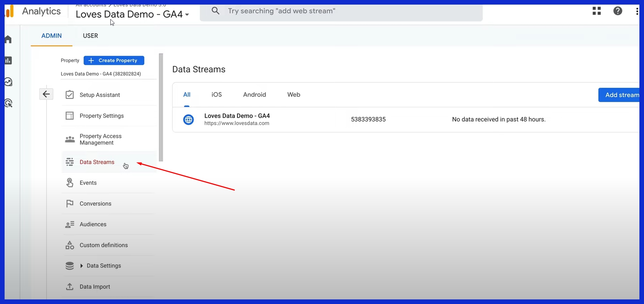Select the iOS streams tab
644x304 pixels.
217,95
